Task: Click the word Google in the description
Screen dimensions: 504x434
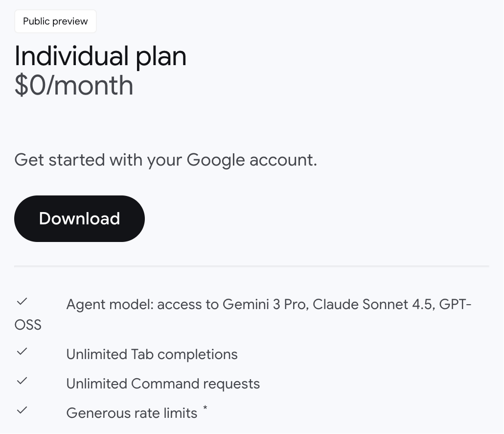Action: tap(216, 160)
